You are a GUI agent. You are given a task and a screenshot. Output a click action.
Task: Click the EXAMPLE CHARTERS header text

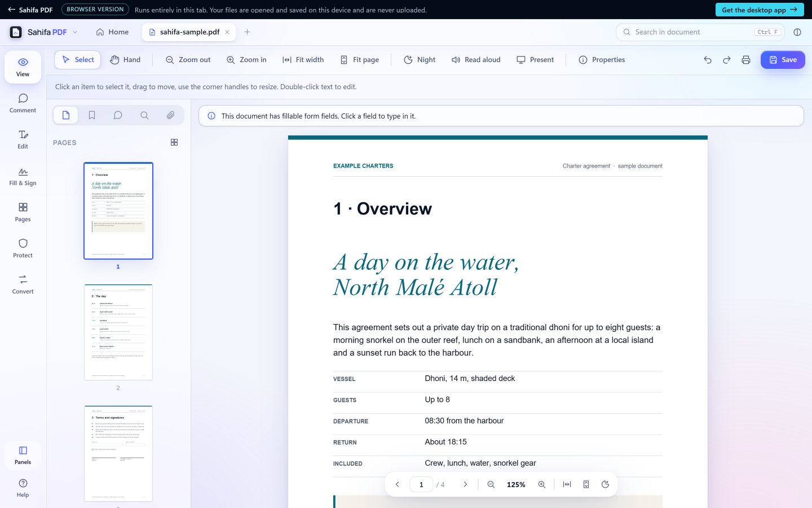(x=363, y=166)
